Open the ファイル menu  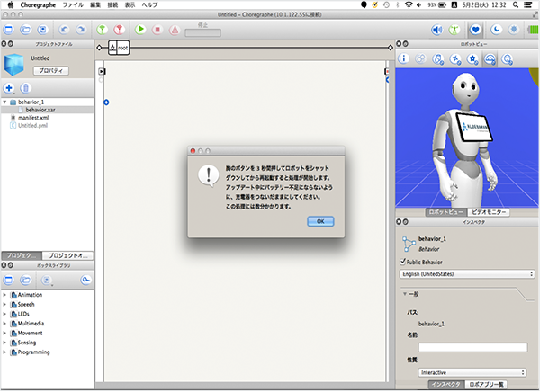73,4
